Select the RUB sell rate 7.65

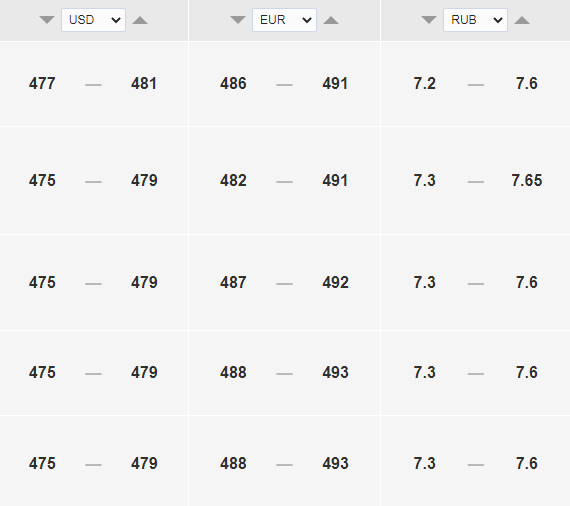tap(527, 181)
